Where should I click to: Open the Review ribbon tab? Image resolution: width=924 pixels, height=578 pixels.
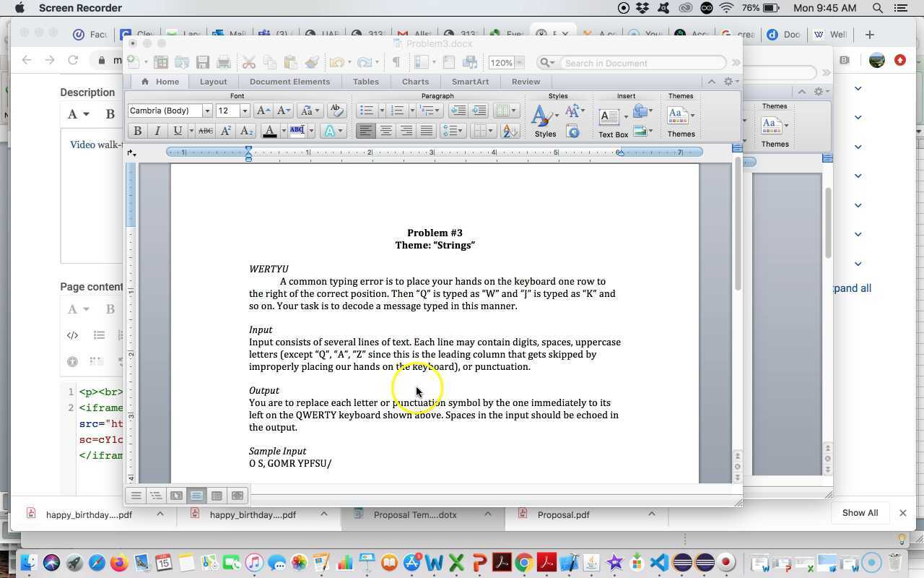pyautogui.click(x=526, y=82)
